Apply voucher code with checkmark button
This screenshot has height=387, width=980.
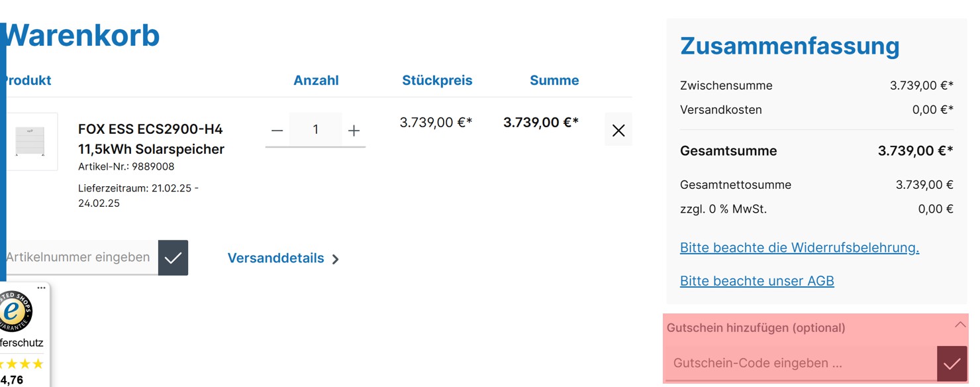(952, 364)
